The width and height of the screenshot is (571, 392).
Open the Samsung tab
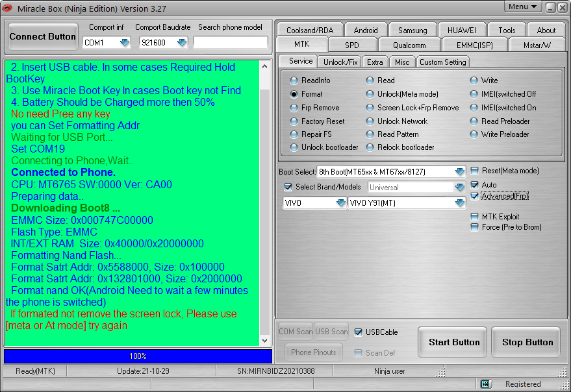pyautogui.click(x=412, y=31)
